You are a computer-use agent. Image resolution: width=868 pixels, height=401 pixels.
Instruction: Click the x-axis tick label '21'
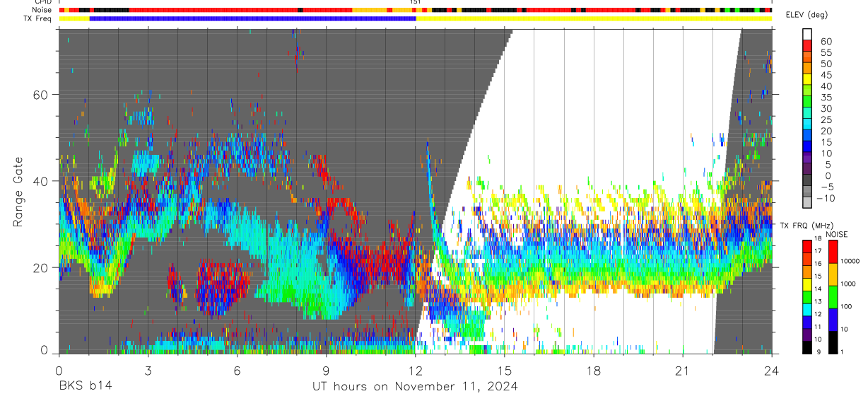coord(683,371)
